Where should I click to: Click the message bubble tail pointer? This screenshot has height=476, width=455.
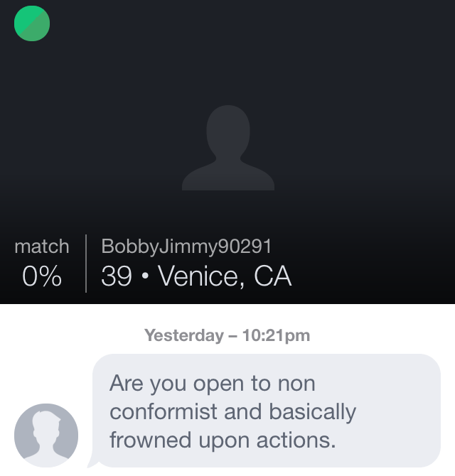[x=92, y=463]
